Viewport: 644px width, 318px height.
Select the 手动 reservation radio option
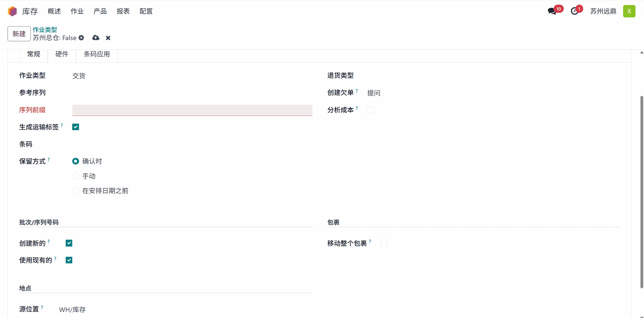coord(76,176)
